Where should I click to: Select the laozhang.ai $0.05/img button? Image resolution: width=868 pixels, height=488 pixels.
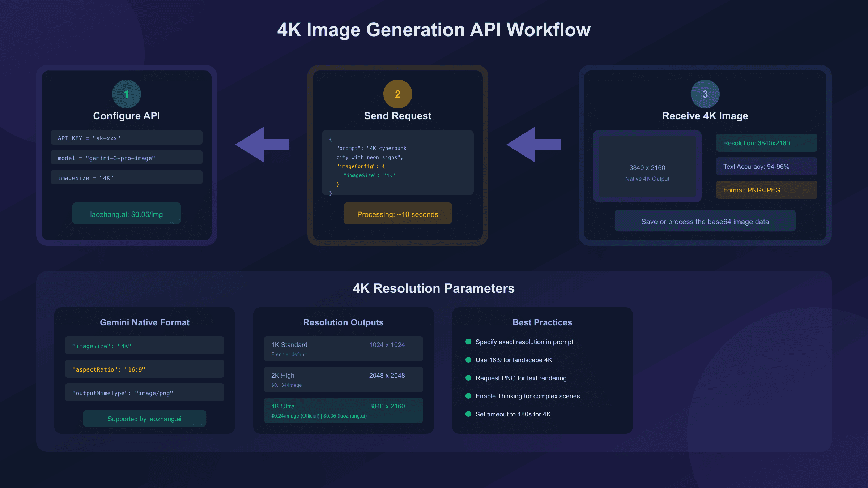pos(126,214)
